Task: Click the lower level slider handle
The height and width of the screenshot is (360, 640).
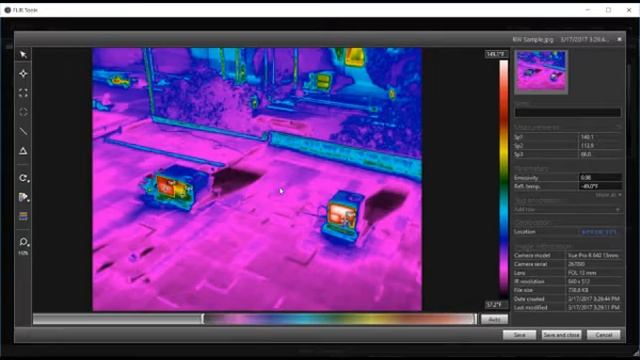Action: click(x=202, y=319)
